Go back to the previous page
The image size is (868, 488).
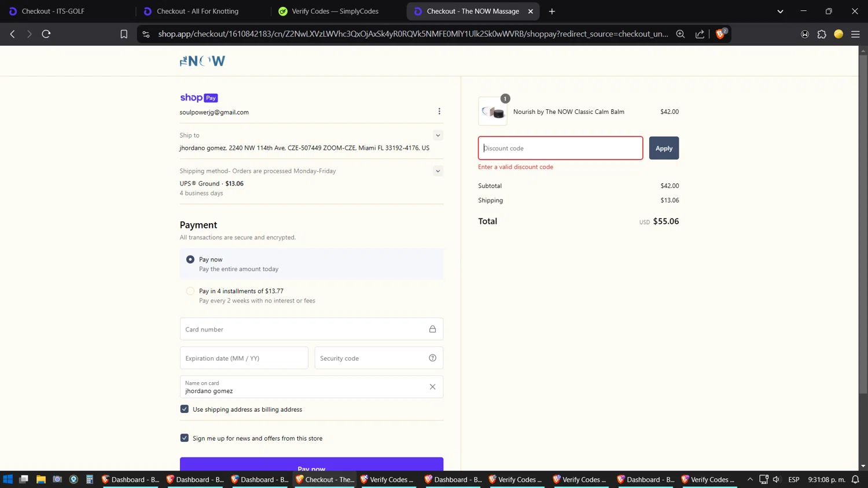[x=12, y=34]
